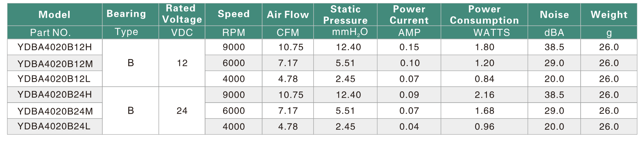Select part number YDBA4020B12M

[55, 64]
